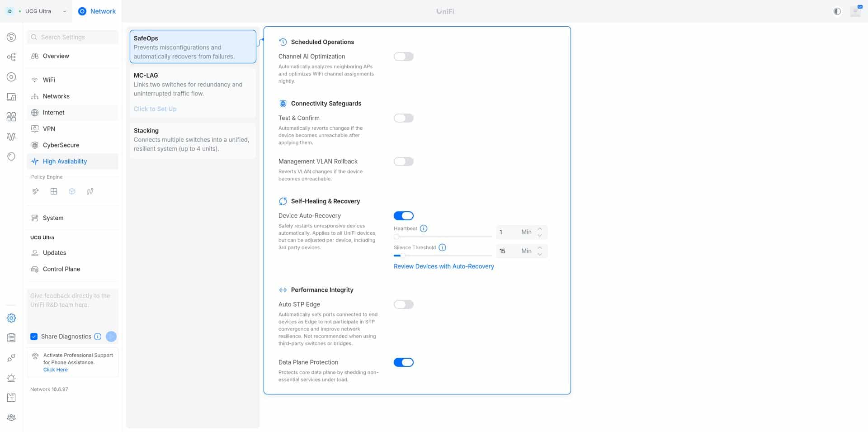This screenshot has width=868, height=432.
Task: Open the floor plan icon in left rail
Action: click(11, 398)
